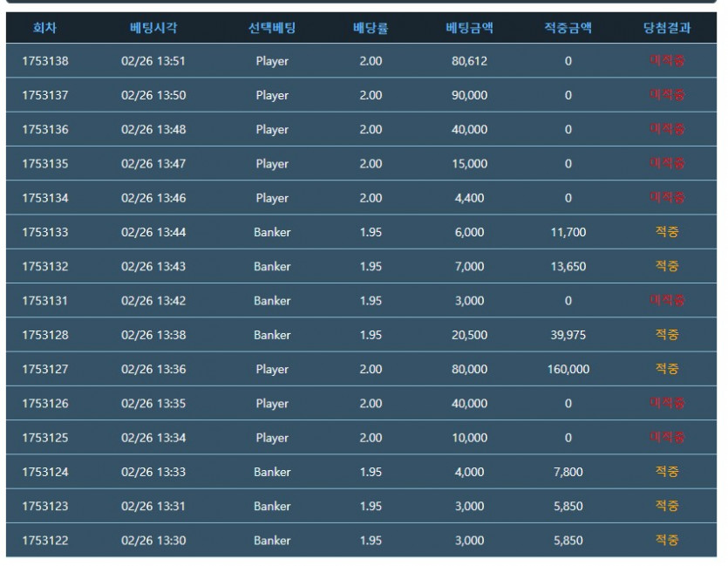
Task: Click bet time 02/26 13:48
Action: (153, 130)
